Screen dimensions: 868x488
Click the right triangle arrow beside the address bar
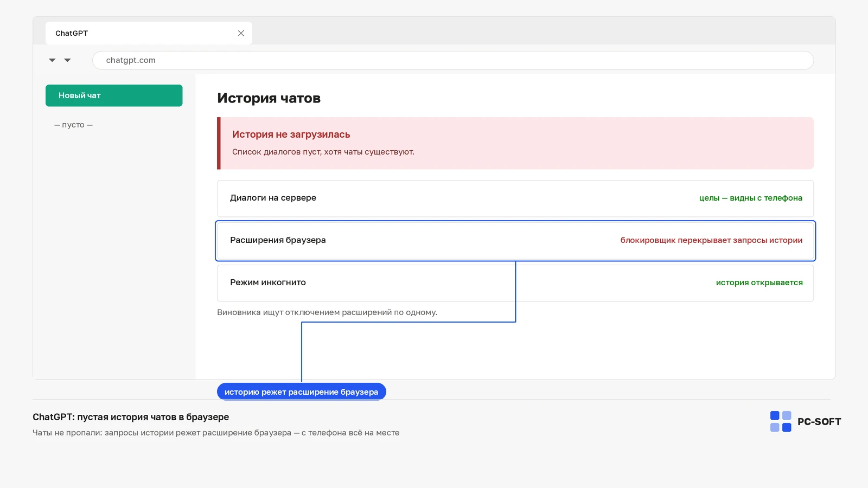tap(67, 60)
